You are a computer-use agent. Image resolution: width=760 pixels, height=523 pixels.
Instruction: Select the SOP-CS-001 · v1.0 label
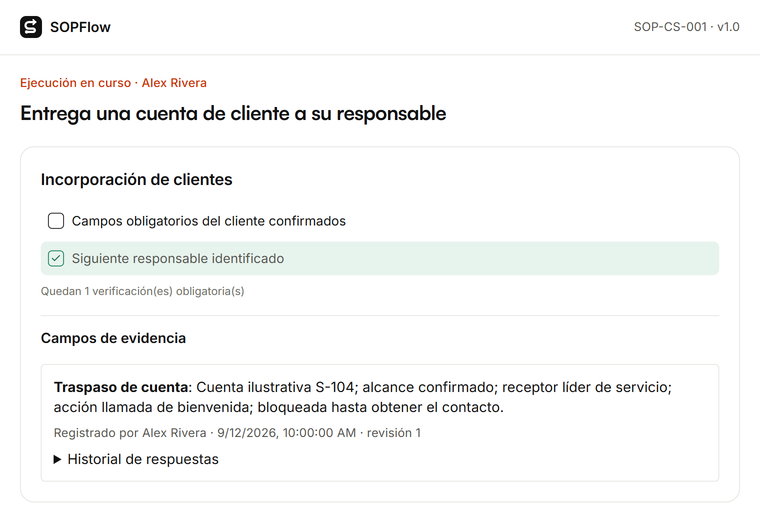click(686, 27)
